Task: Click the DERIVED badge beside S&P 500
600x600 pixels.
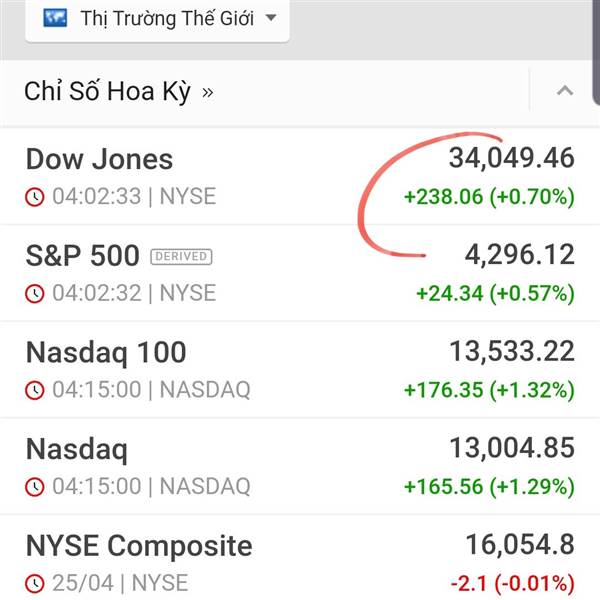Action: click(x=181, y=256)
